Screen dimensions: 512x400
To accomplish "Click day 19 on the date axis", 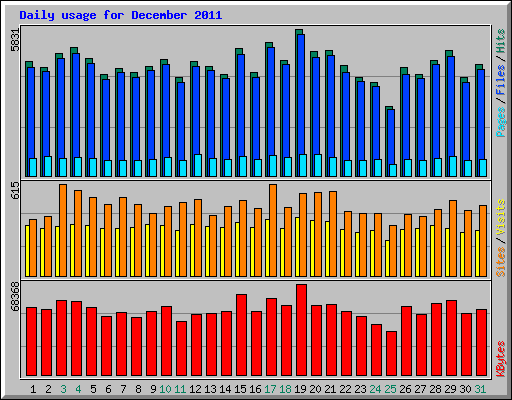I will (300, 389).
